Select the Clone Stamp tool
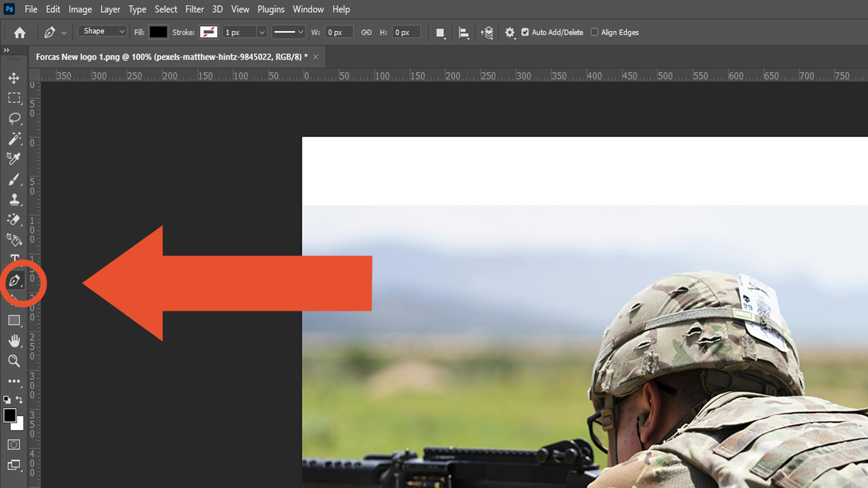Screen dimensions: 868x488 14,200
